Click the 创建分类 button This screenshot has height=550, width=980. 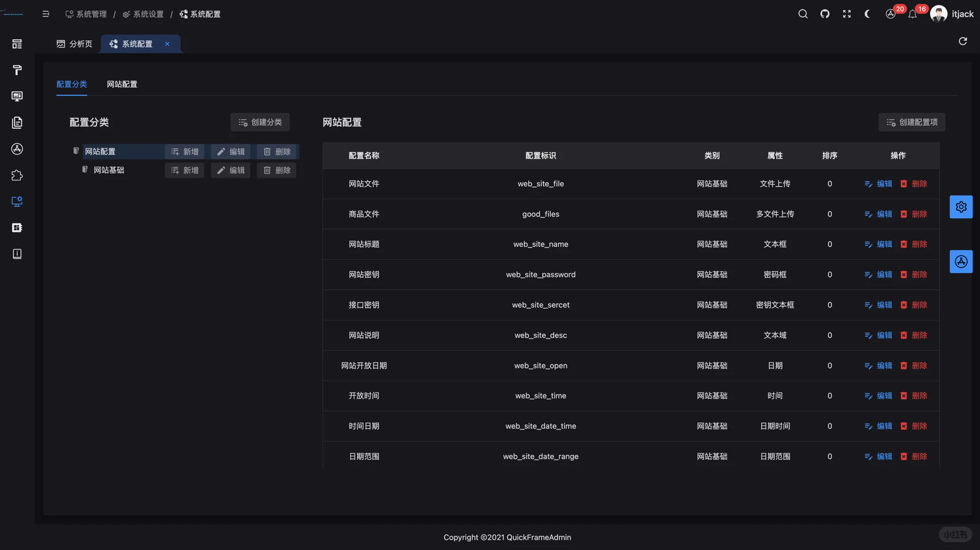tap(260, 122)
